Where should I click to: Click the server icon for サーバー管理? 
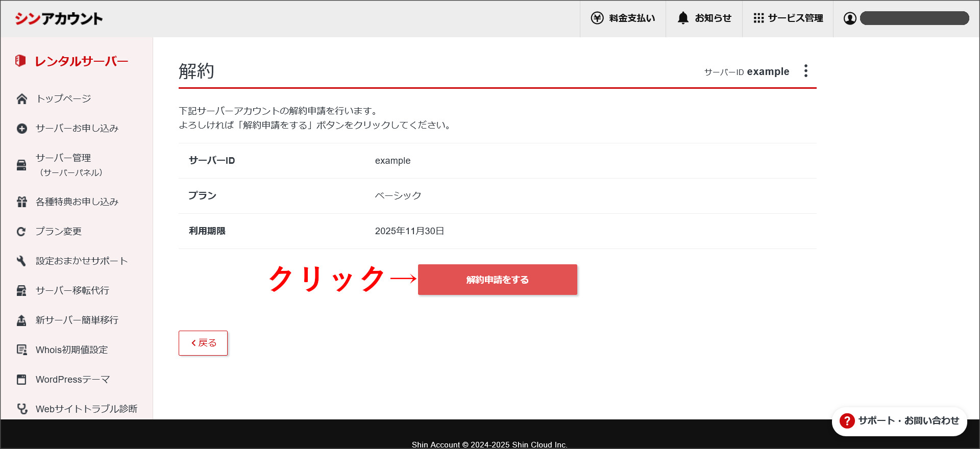[21, 165]
